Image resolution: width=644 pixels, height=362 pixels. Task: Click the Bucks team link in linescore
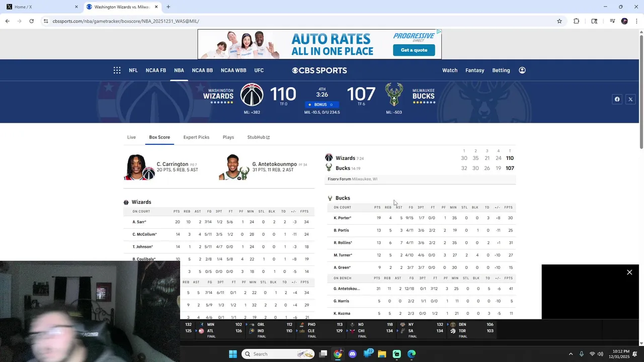click(x=343, y=168)
